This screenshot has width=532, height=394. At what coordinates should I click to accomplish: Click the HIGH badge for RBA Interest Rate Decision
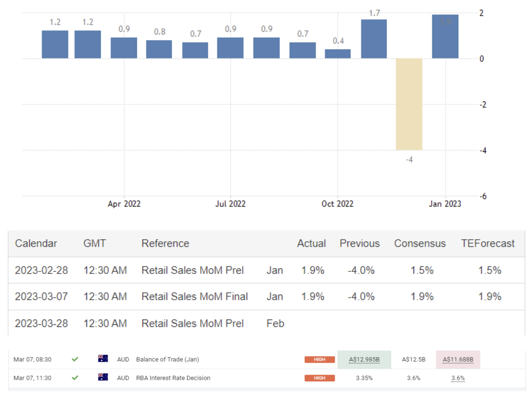point(319,378)
